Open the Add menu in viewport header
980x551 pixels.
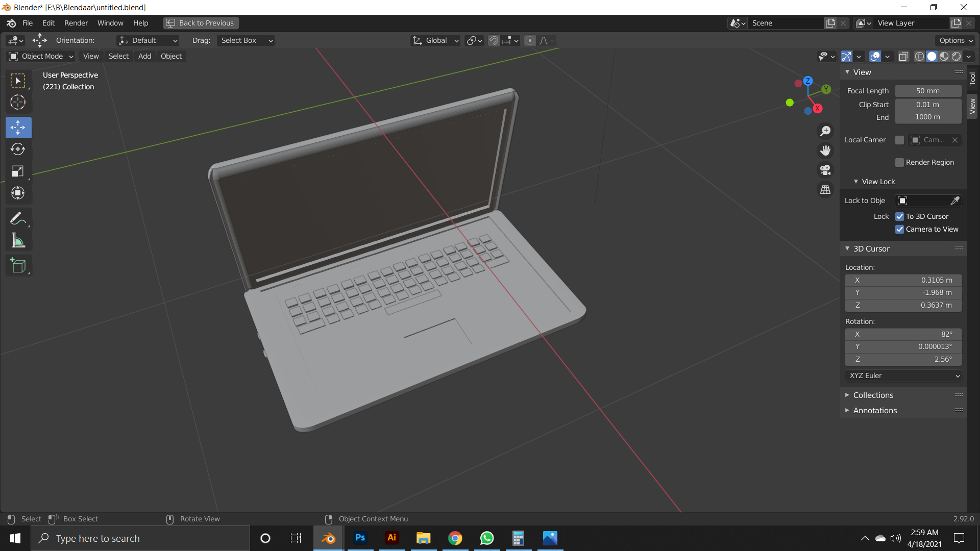(144, 56)
